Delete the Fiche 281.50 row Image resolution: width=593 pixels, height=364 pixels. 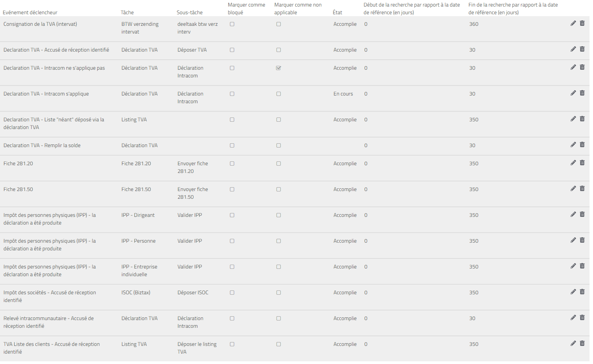click(582, 189)
